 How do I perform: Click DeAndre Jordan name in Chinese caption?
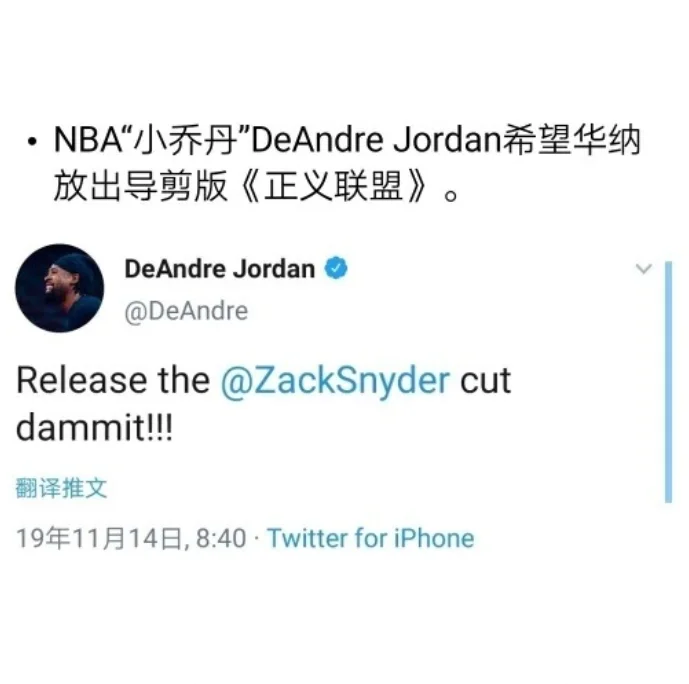(376, 141)
